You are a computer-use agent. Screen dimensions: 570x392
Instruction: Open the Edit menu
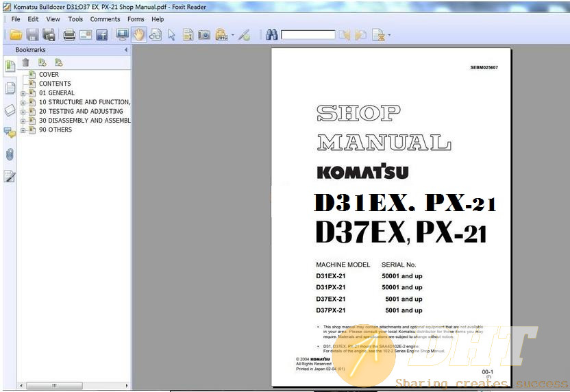(33, 19)
